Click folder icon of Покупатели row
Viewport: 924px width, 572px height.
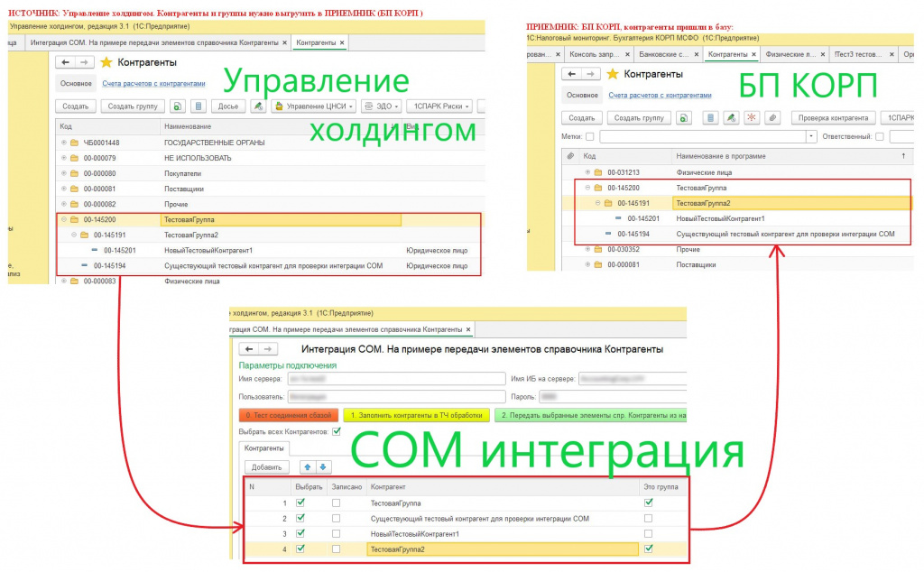74,173
